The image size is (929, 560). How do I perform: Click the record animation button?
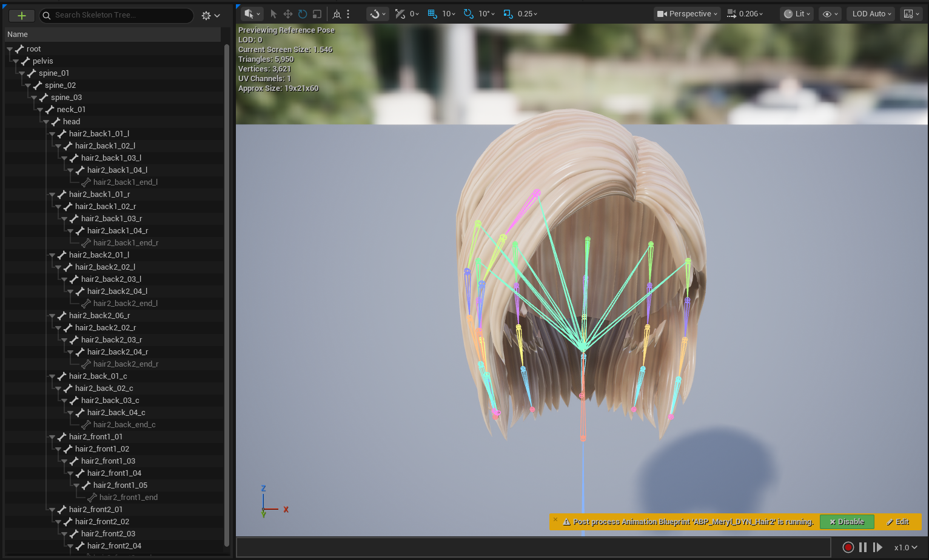(x=848, y=547)
